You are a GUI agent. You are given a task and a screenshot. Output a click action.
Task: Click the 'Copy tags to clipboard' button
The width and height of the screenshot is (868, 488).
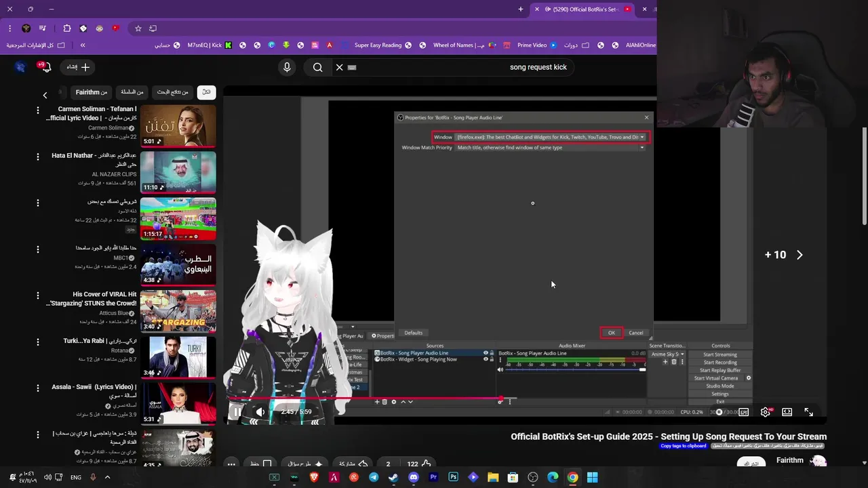684,446
